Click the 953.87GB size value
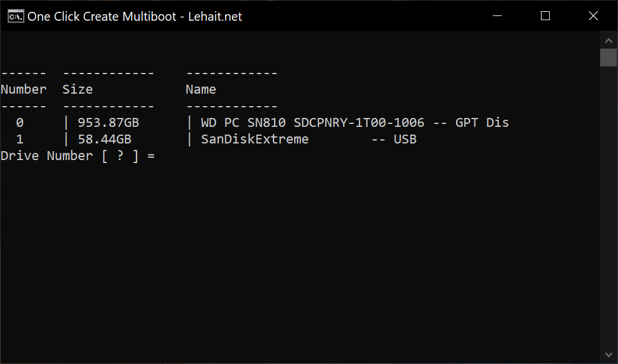618x364 pixels. point(109,123)
